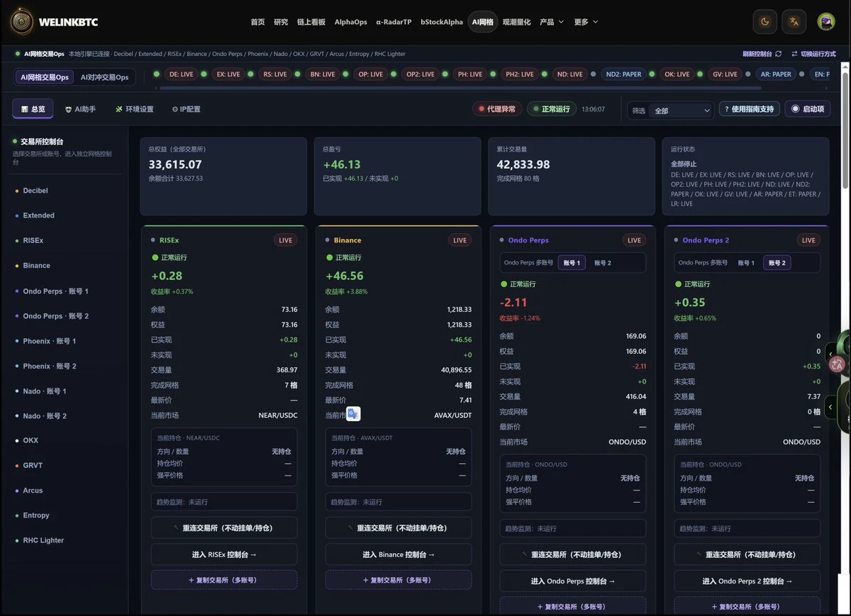Click the DE: LIVE status chip

[181, 74]
